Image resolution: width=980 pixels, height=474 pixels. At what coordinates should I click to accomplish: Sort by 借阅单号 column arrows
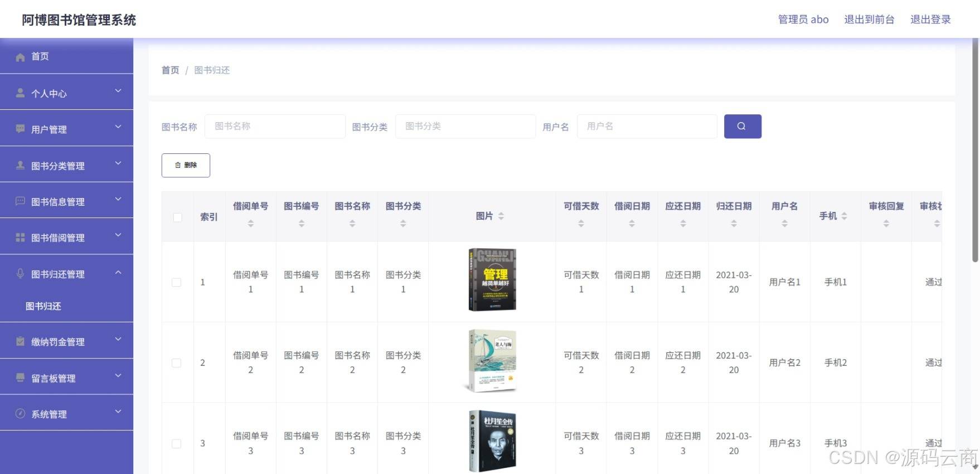click(x=251, y=223)
